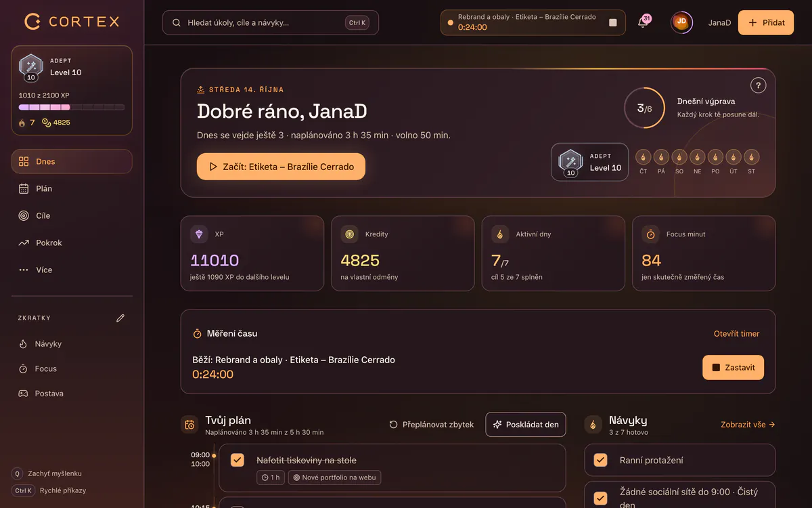Click the NE streak flame

[698, 157]
